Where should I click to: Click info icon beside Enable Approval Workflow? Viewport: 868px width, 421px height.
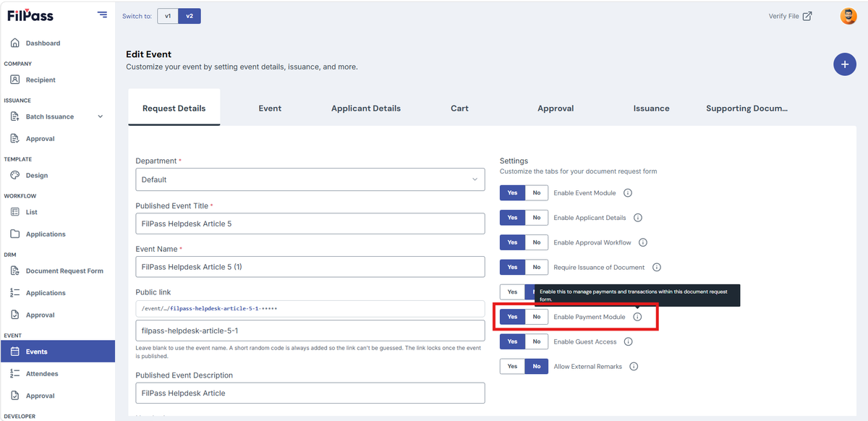click(642, 242)
